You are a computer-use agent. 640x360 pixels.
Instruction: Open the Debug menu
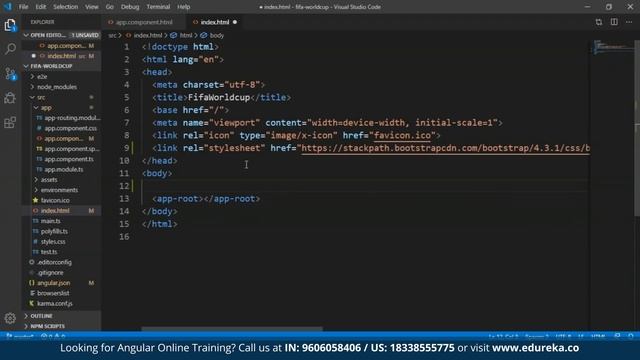[130, 7]
